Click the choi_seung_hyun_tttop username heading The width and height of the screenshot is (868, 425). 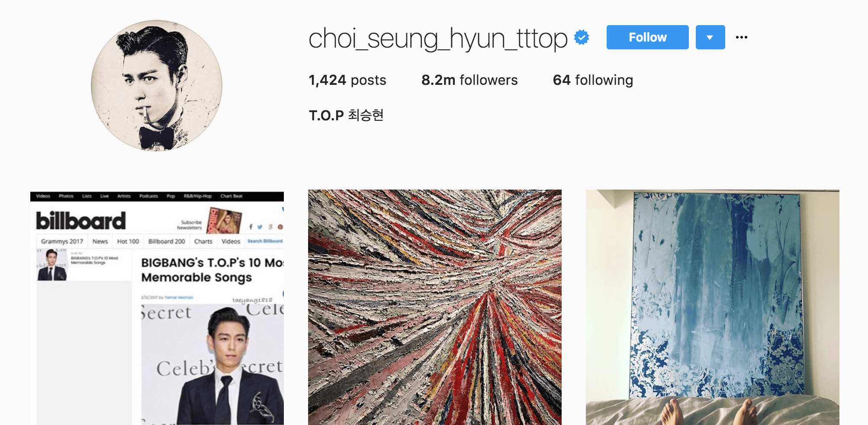pyautogui.click(x=438, y=38)
